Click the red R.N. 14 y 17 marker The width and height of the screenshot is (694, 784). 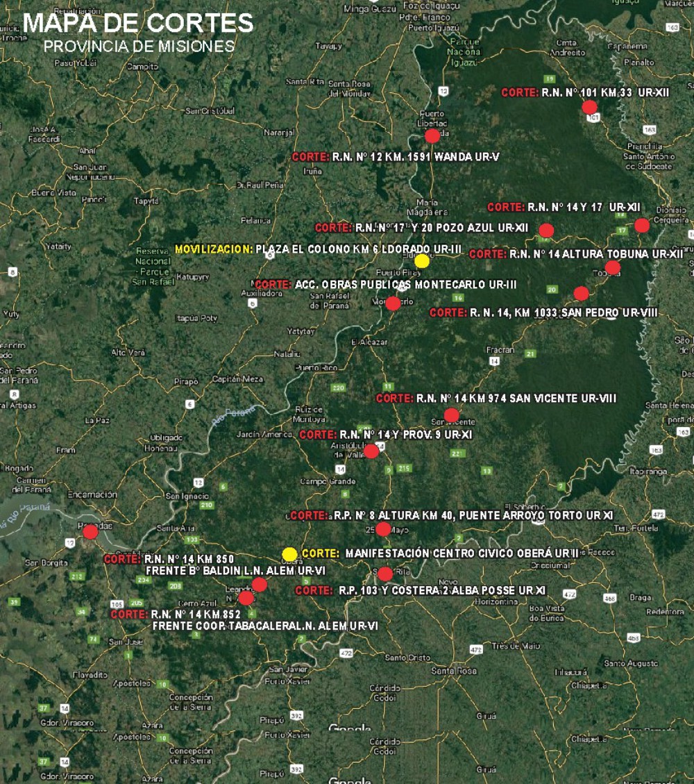[x=642, y=225]
